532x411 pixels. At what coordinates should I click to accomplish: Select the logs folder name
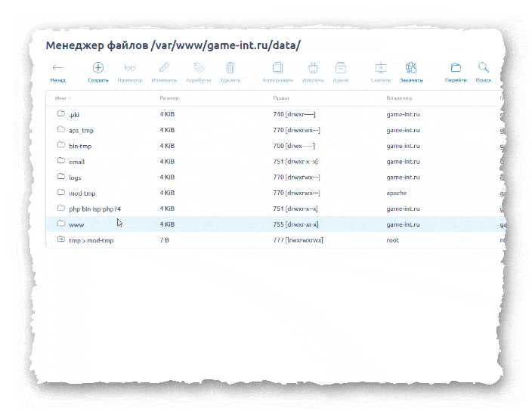tap(75, 178)
